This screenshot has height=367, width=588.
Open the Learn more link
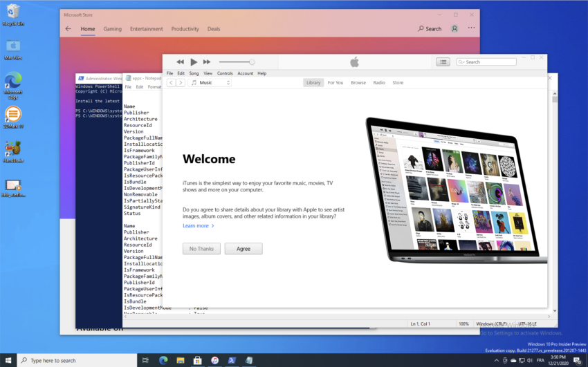coord(199,226)
